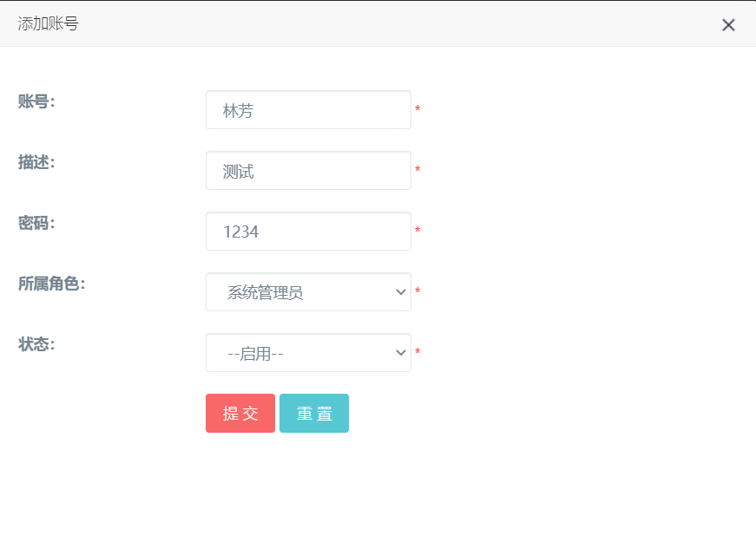Click the chevron arrow in 所属角色 select

point(400,292)
